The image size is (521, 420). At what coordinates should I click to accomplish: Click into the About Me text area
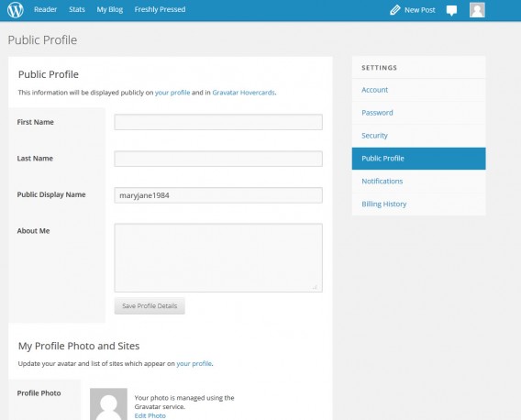click(x=218, y=258)
